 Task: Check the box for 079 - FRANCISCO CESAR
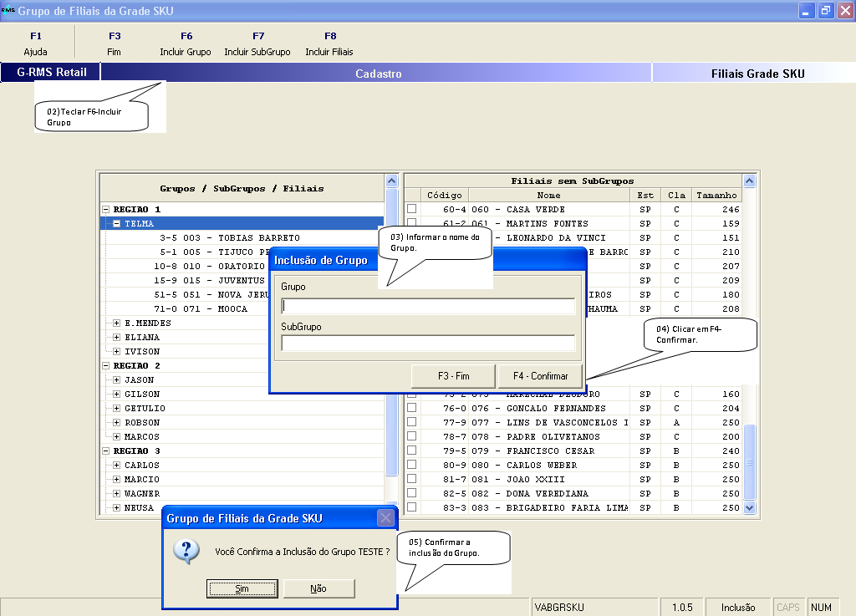(x=411, y=451)
